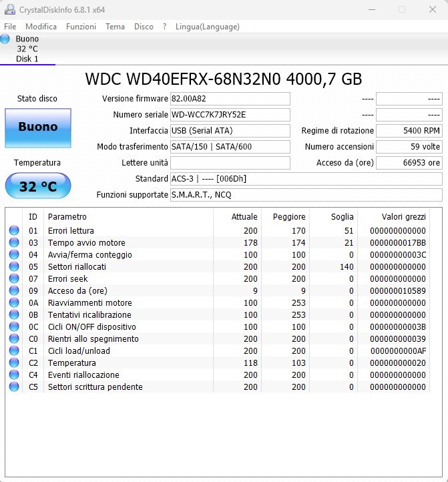Image resolution: width=448 pixels, height=482 pixels.
Task: Click the 66953 ore power-on field
Action: (x=409, y=163)
